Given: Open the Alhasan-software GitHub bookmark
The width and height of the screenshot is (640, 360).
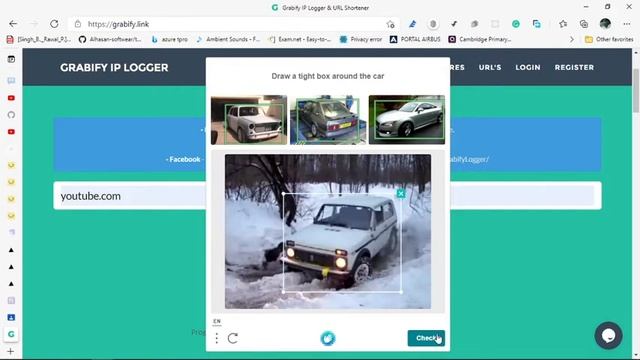Looking at the screenshot, I should click(110, 39).
